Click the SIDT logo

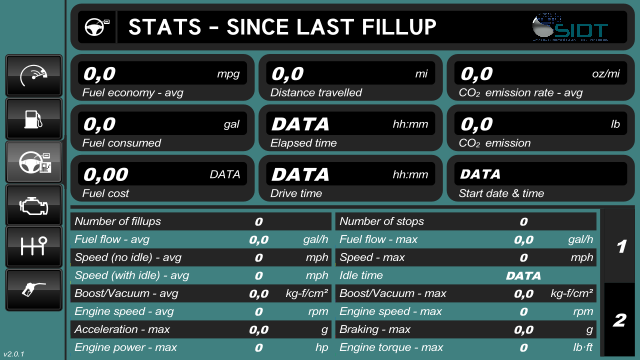pyautogui.click(x=570, y=27)
